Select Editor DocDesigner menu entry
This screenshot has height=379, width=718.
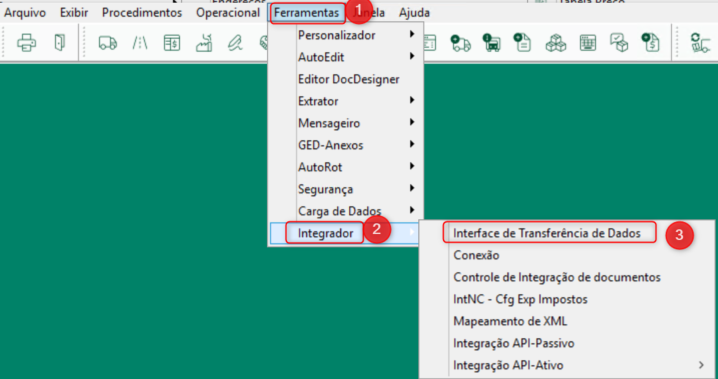(x=346, y=79)
